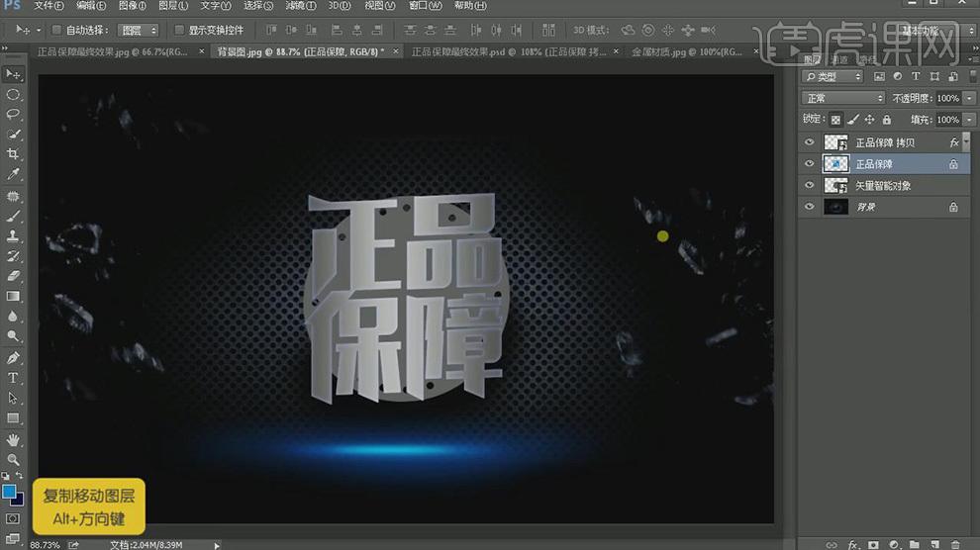Delete the selected layer

(955, 544)
